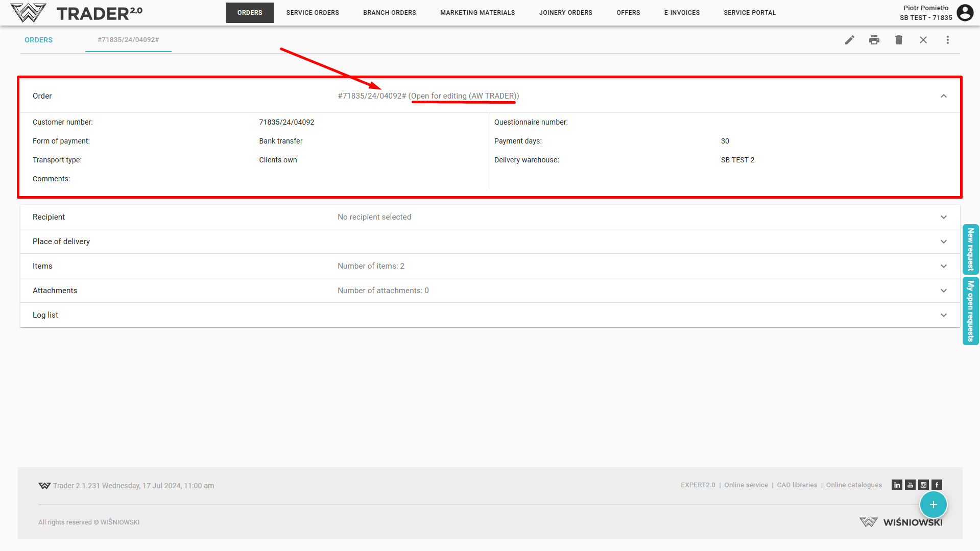Switch to the E-Invoices menu
980x551 pixels.
pyautogui.click(x=682, y=13)
